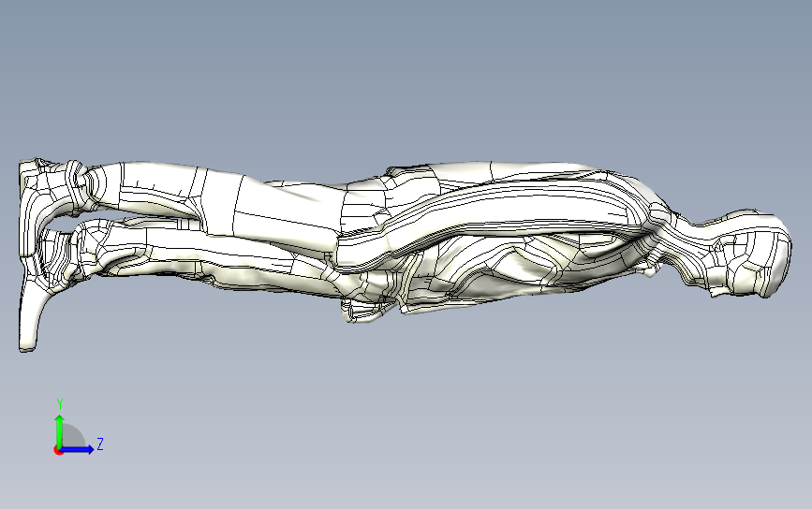This screenshot has width=812, height=509.
Task: Select the head of the 3D figure model
Action: point(750,254)
